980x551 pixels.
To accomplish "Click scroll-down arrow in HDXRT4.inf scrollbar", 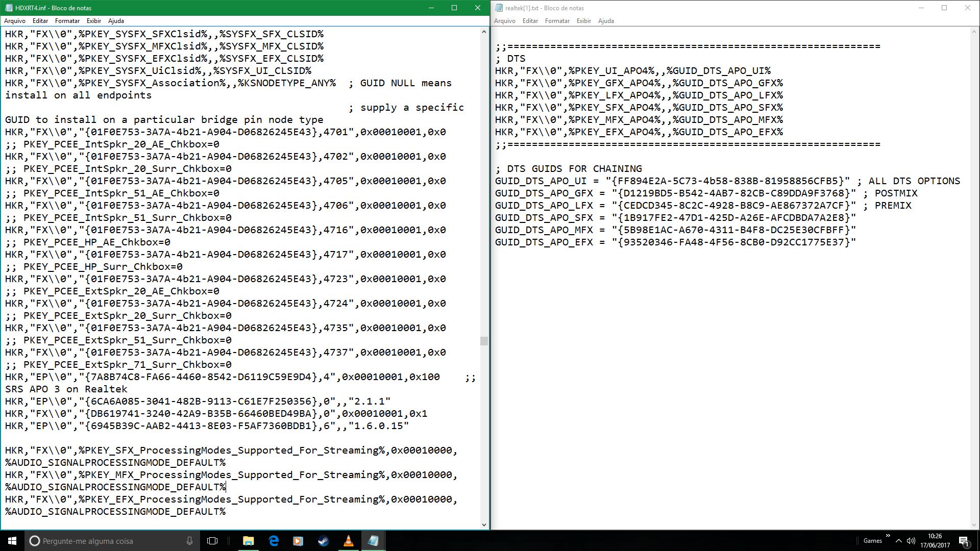I will tap(484, 524).
